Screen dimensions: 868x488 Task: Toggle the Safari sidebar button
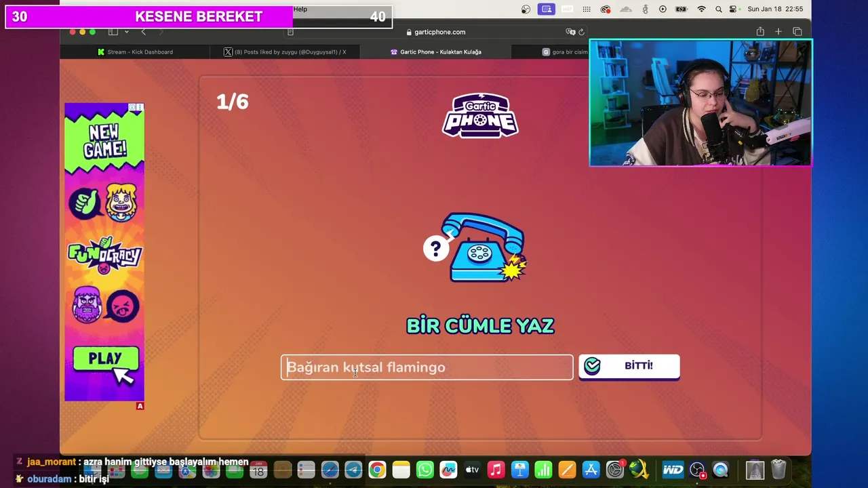(x=113, y=32)
